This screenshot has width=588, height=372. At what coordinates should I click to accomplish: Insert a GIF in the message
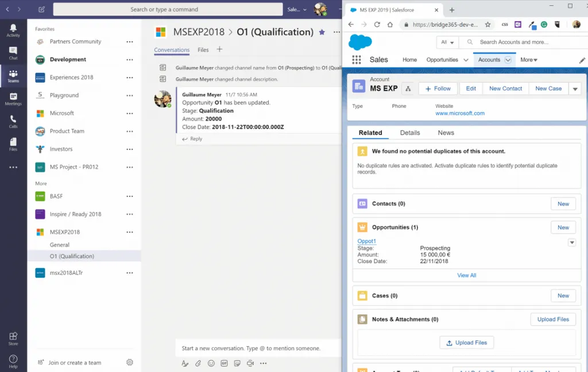(x=225, y=363)
